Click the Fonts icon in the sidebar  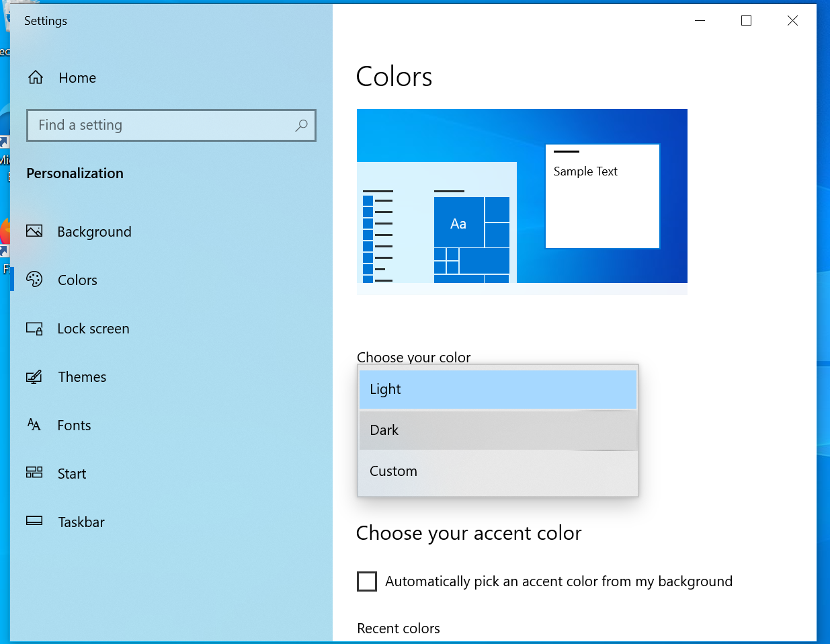34,425
